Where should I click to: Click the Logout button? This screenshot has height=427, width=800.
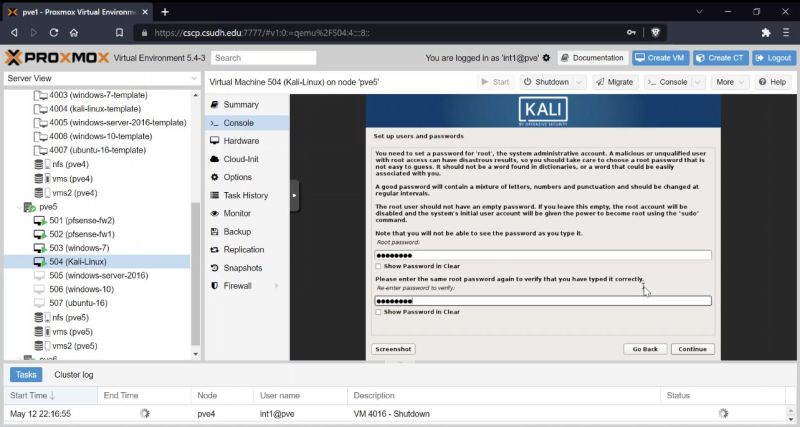(x=774, y=58)
